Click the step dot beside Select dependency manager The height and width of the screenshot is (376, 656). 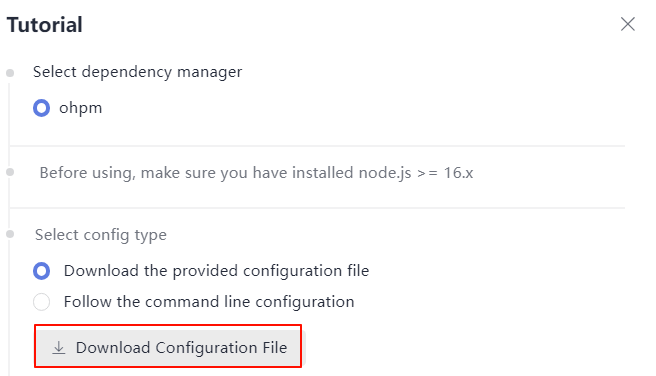pos(10,73)
